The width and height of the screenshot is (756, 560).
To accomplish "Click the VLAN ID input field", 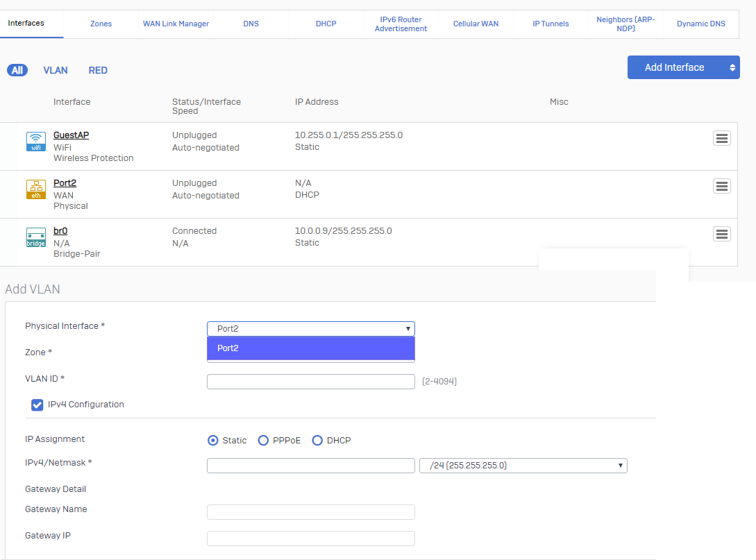I will [x=310, y=382].
